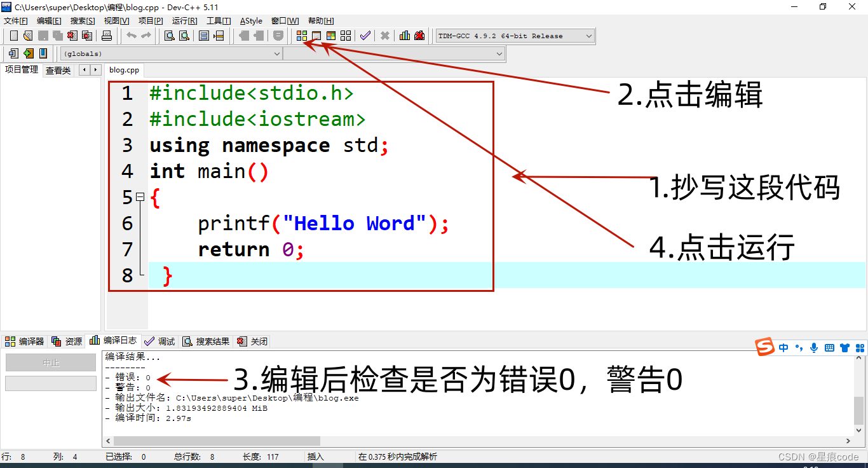Click the Go to line toolbar icon
The height and width of the screenshot is (468, 868).
(x=219, y=36)
